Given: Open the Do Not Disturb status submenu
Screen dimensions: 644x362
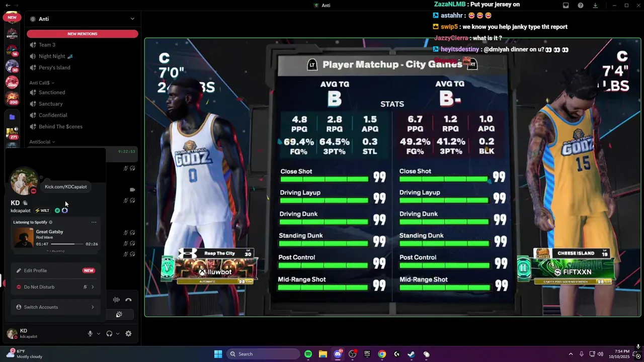Looking at the screenshot, I should (x=55, y=287).
